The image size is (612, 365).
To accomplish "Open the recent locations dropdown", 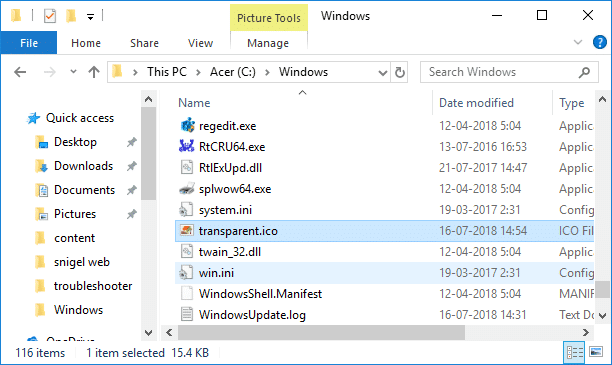I will [73, 72].
